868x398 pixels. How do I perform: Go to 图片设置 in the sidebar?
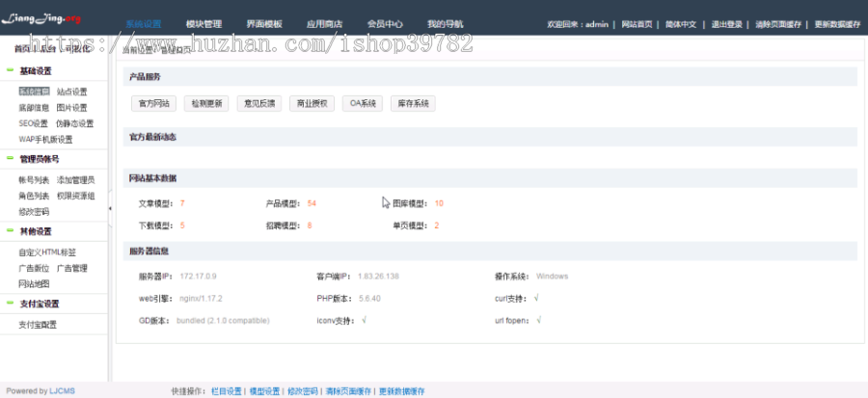(x=72, y=108)
